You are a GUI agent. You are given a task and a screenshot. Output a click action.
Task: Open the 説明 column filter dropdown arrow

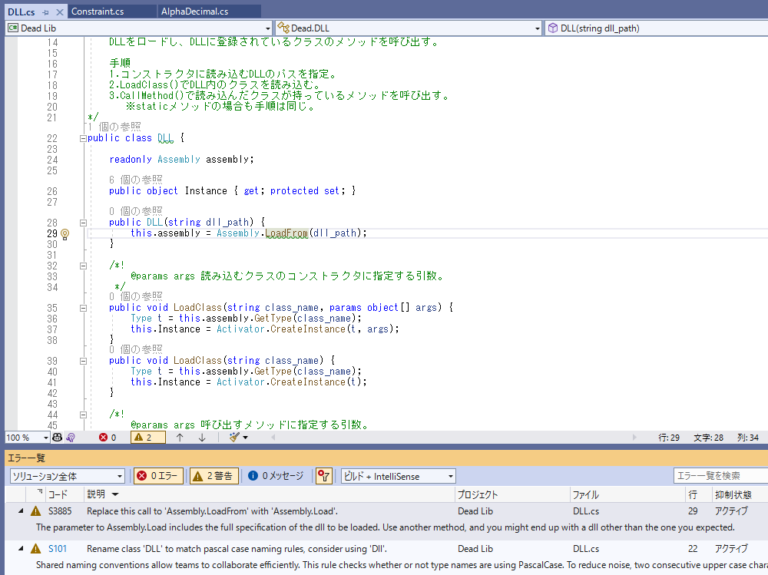click(115, 494)
